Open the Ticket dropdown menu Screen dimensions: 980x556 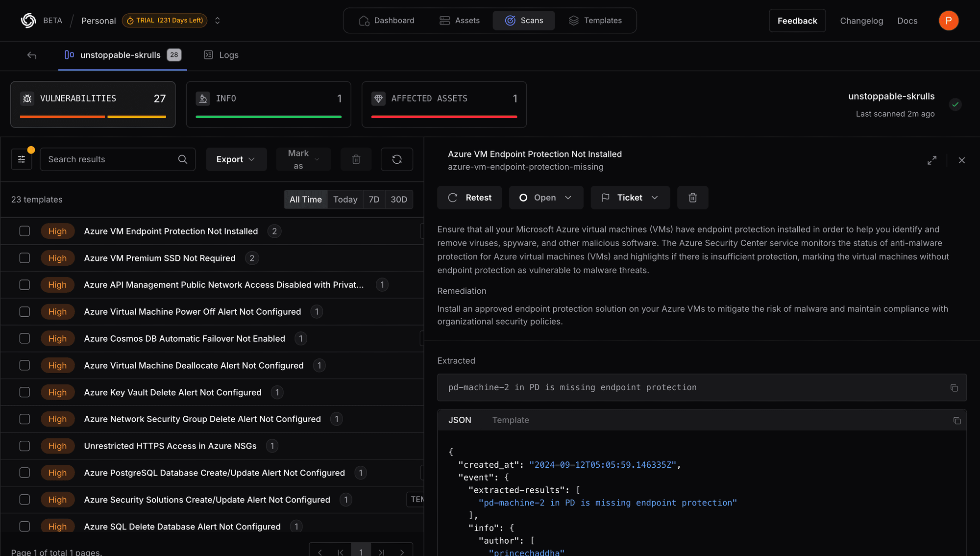(x=630, y=198)
